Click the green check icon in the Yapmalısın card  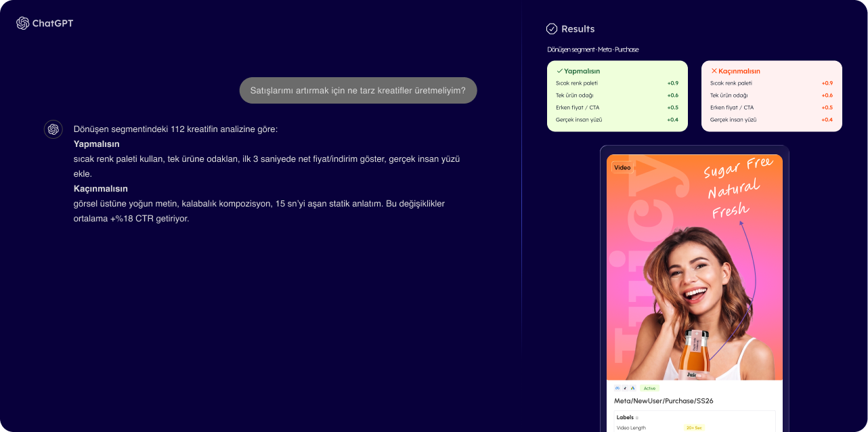[x=560, y=71]
